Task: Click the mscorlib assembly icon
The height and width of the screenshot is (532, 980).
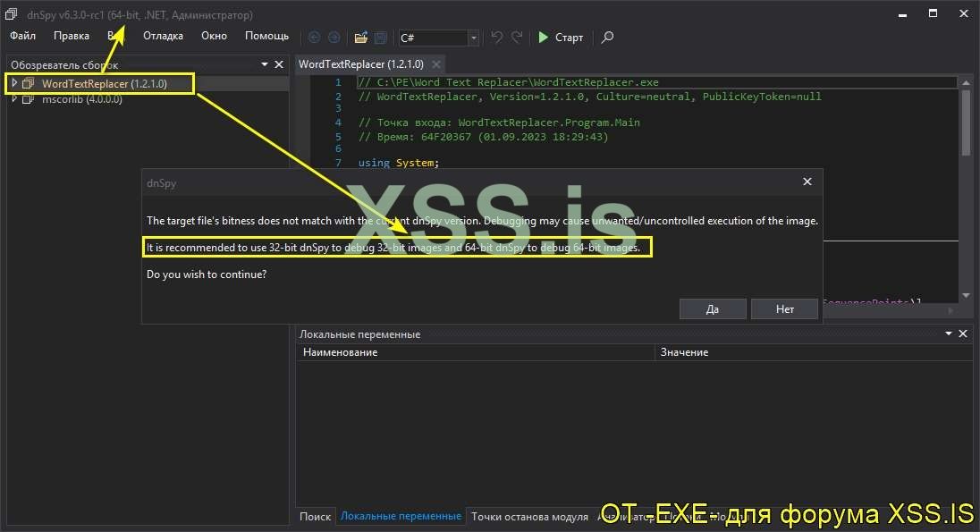Action: click(x=28, y=98)
